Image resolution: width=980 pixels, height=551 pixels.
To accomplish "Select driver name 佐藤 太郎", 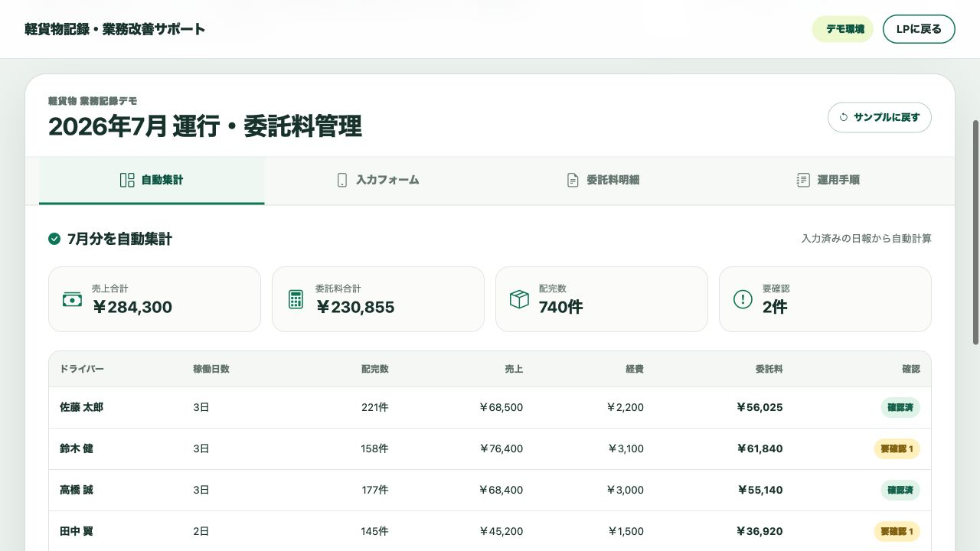I will point(81,407).
